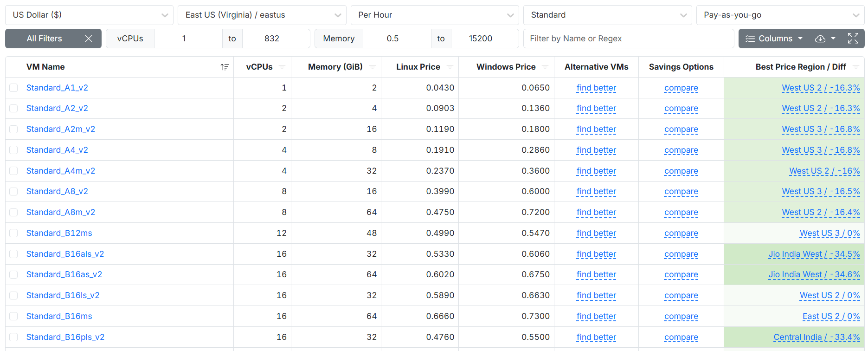
Task: Open the Best Price Region column filter icon
Action: [856, 67]
